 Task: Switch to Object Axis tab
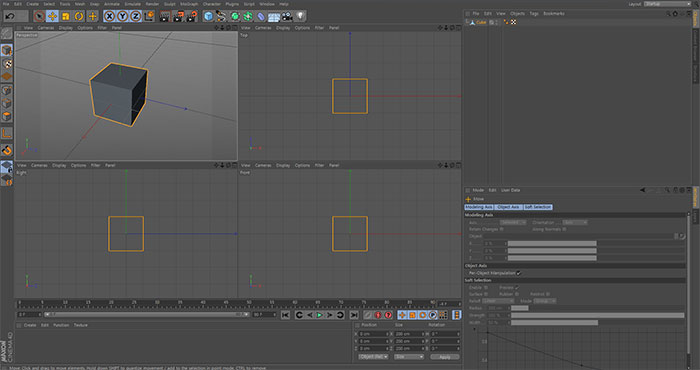[508, 207]
